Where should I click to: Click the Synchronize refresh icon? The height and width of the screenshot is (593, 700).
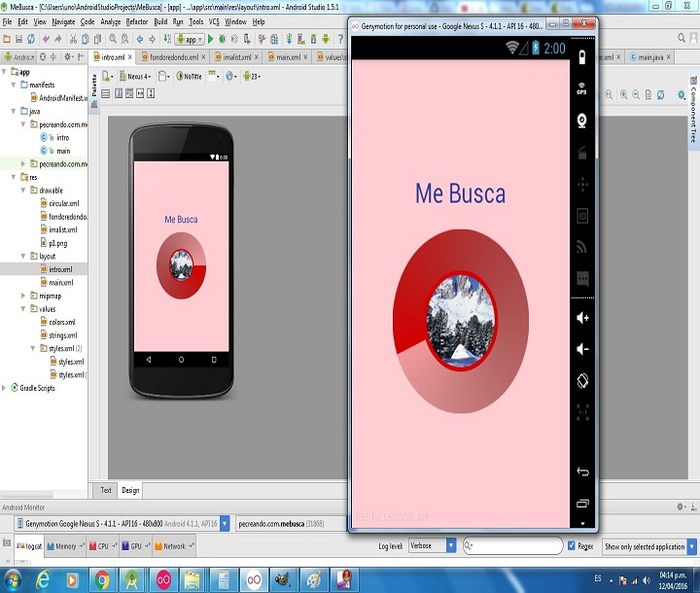pyautogui.click(x=31, y=39)
